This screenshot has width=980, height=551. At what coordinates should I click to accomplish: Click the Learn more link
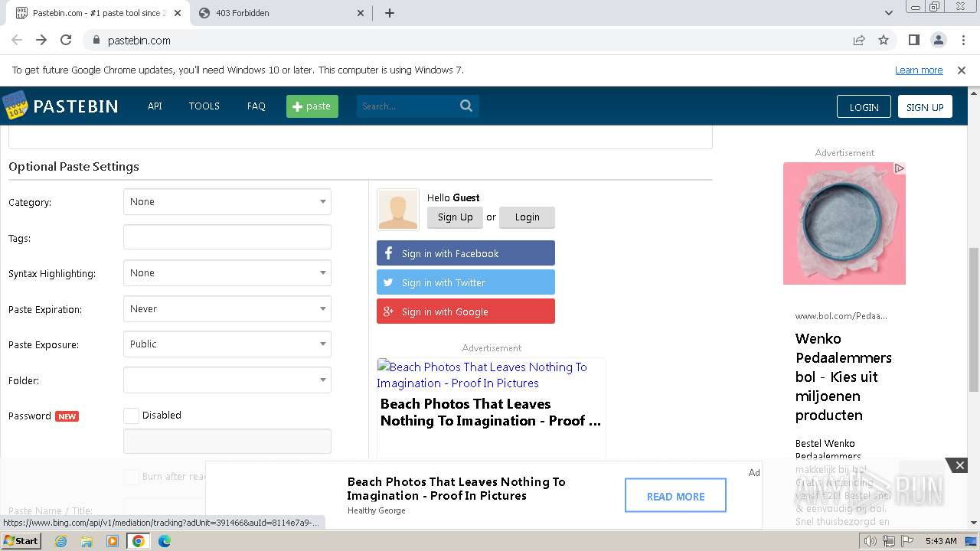[919, 70]
